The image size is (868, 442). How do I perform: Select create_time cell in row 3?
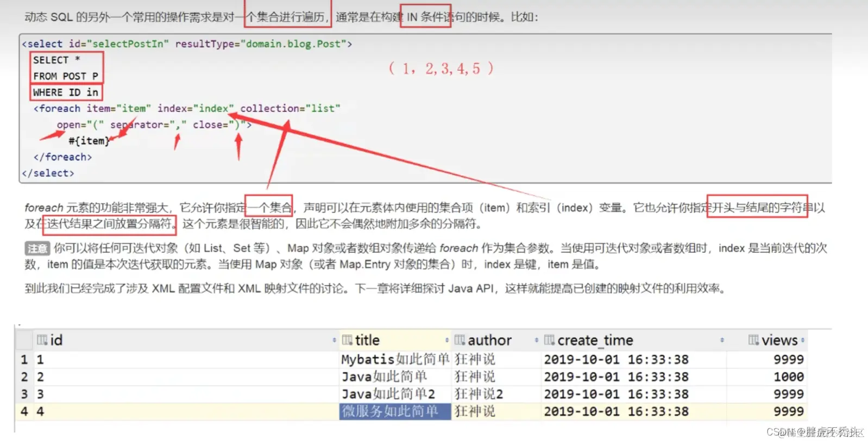point(633,394)
